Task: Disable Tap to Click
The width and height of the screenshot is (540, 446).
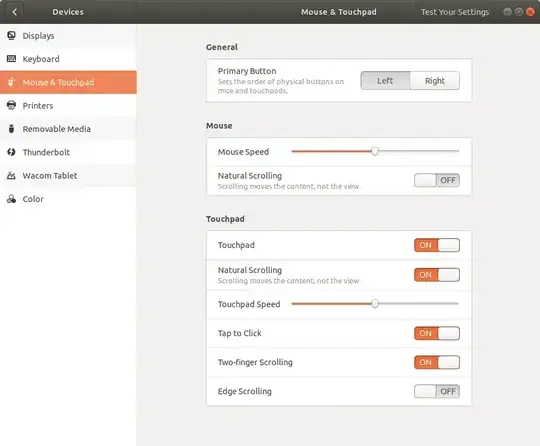Action: pos(437,333)
